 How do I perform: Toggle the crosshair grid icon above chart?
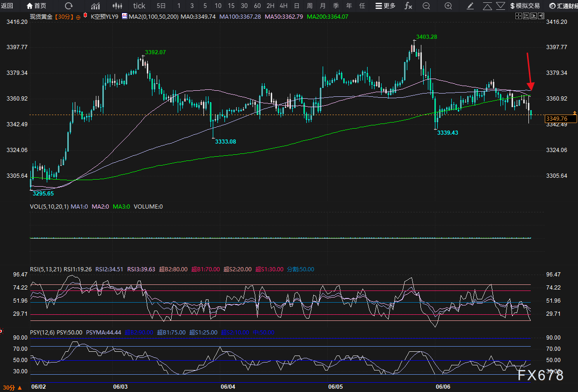click(518, 16)
